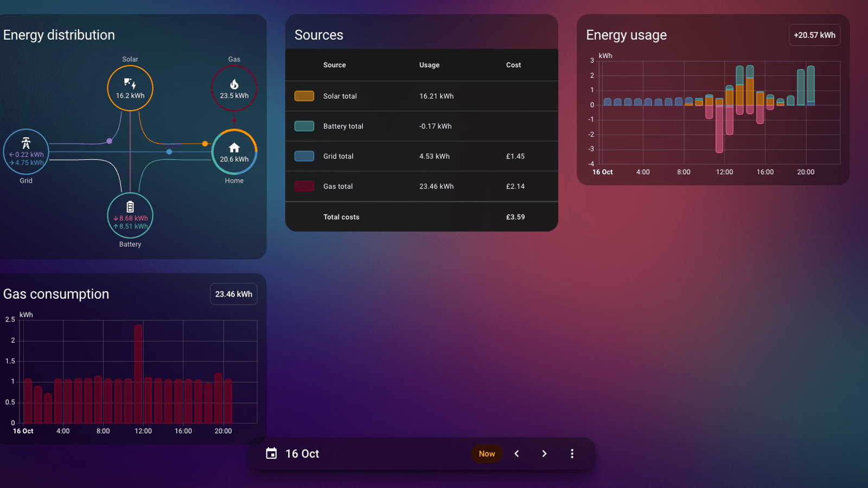Open the Battery icon node
868x488 pixels.
[130, 215]
